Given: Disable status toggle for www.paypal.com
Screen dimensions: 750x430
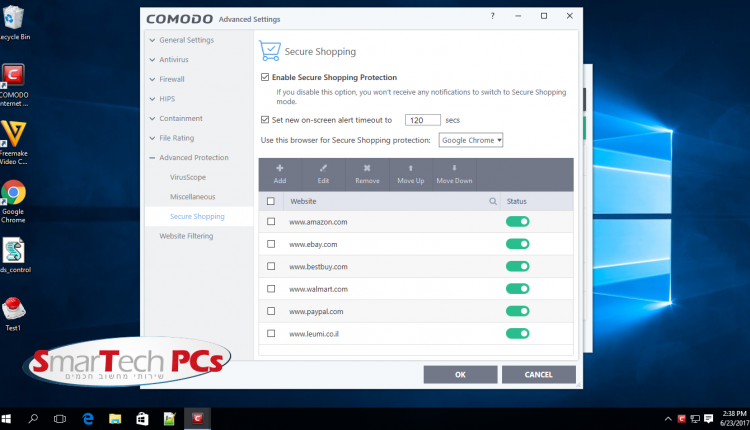Looking at the screenshot, I should click(518, 311).
